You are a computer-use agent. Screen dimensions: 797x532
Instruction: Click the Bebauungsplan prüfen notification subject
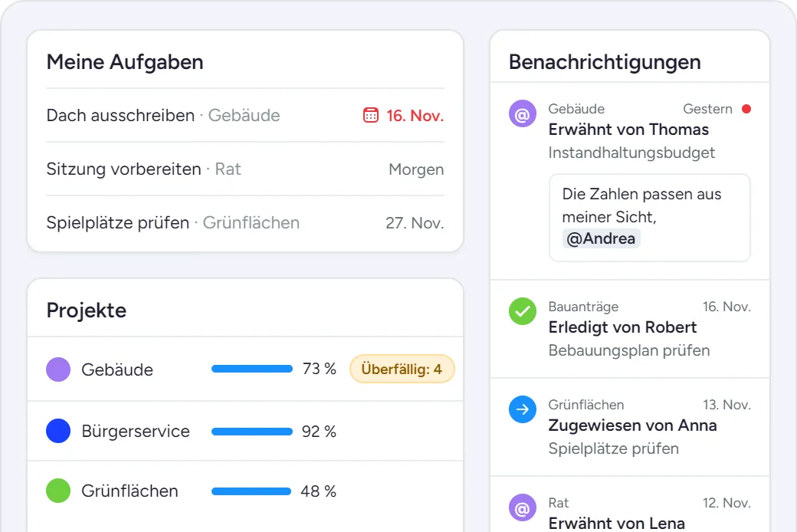629,350
